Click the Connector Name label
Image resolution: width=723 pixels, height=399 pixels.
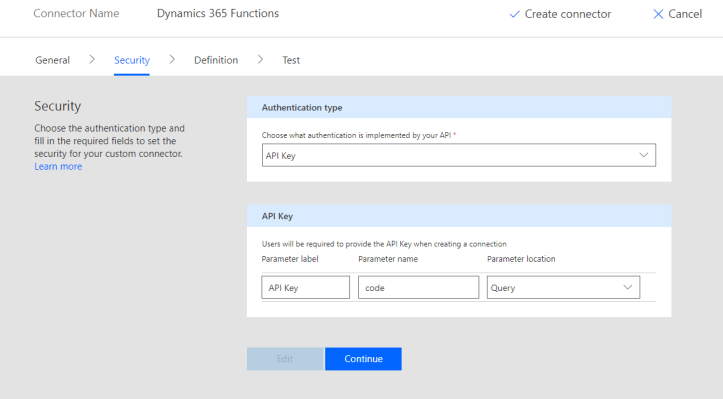click(76, 13)
